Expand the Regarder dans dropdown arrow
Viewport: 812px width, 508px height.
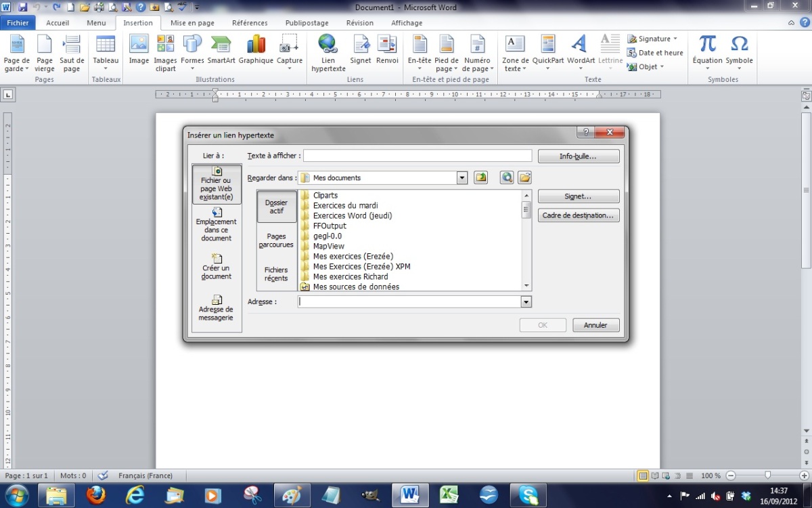462,178
